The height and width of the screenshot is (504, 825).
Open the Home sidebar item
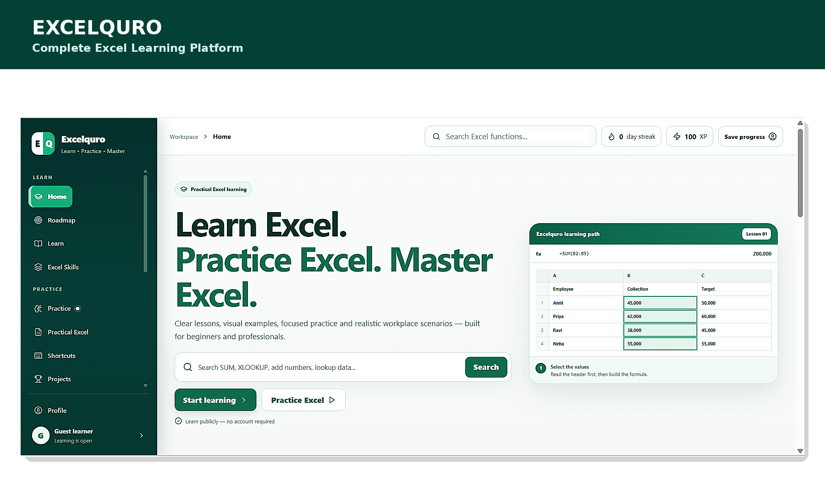(50, 197)
